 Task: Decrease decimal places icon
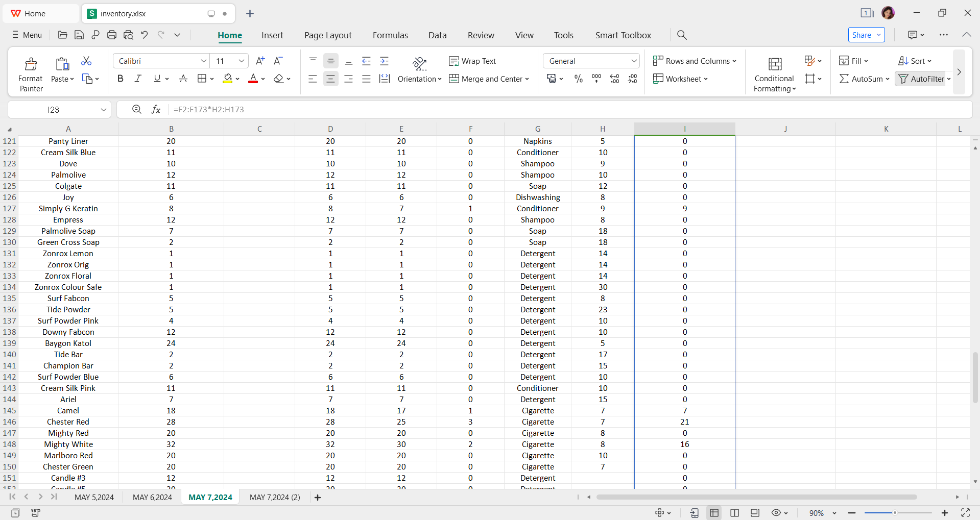point(633,79)
